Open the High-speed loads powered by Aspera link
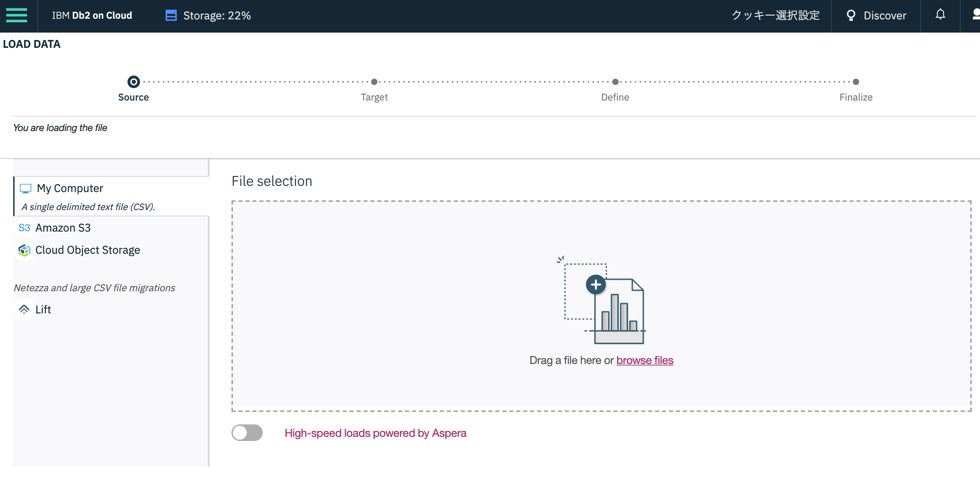This screenshot has width=980, height=484. pos(375,433)
